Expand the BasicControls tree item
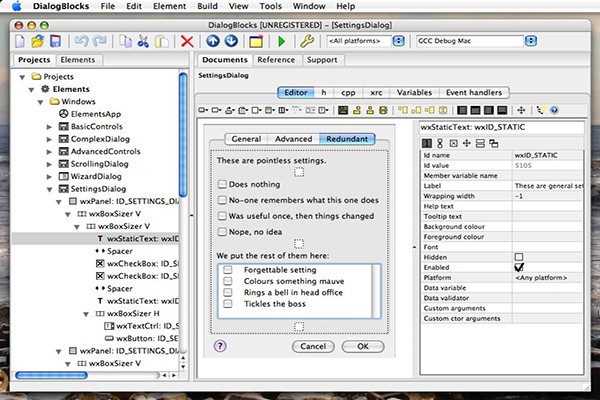The width and height of the screenshot is (600, 400). [x=49, y=127]
